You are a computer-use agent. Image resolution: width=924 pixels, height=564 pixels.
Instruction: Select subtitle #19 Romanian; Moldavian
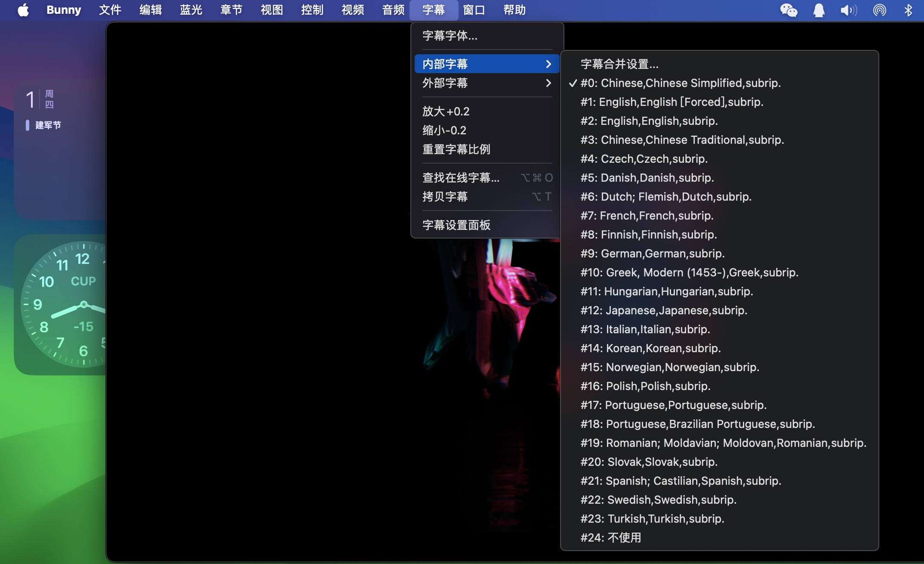pos(719,443)
